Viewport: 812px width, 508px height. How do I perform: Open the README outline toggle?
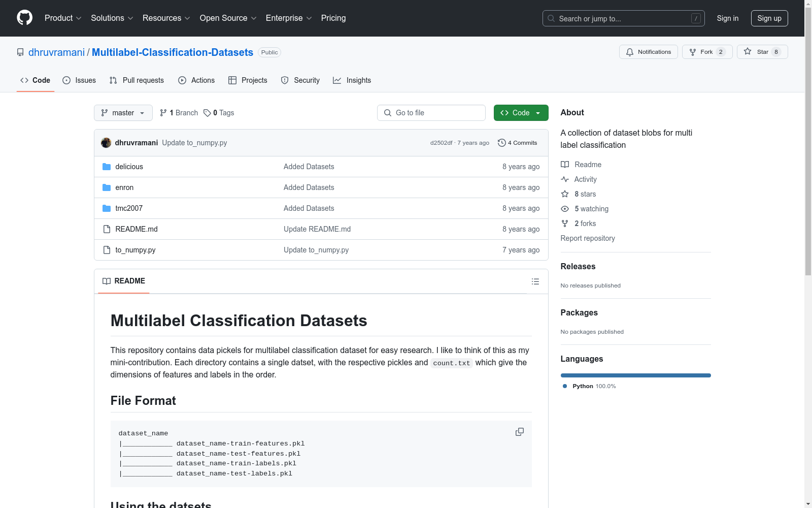pos(535,281)
